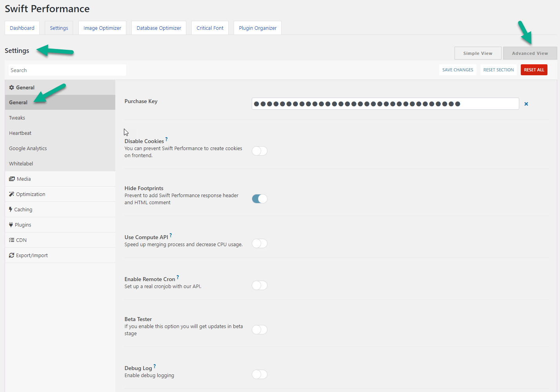Image resolution: width=560 pixels, height=392 pixels.
Task: Turn on the Beta Tester switch
Action: [x=260, y=330]
